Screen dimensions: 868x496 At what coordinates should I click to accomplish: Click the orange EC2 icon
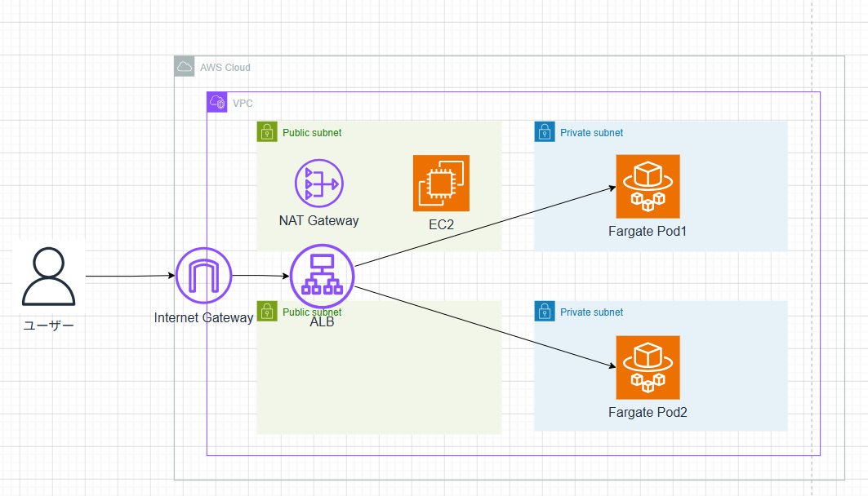[x=441, y=183]
